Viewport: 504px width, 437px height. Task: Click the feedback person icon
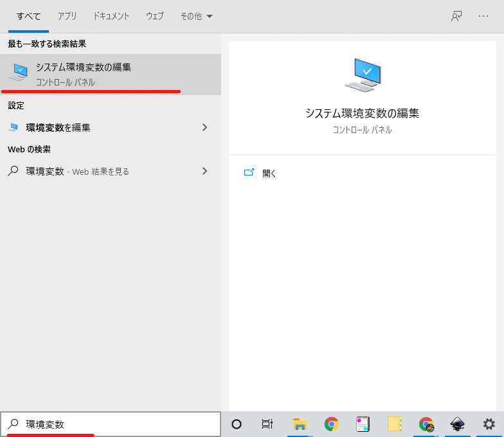tap(456, 16)
